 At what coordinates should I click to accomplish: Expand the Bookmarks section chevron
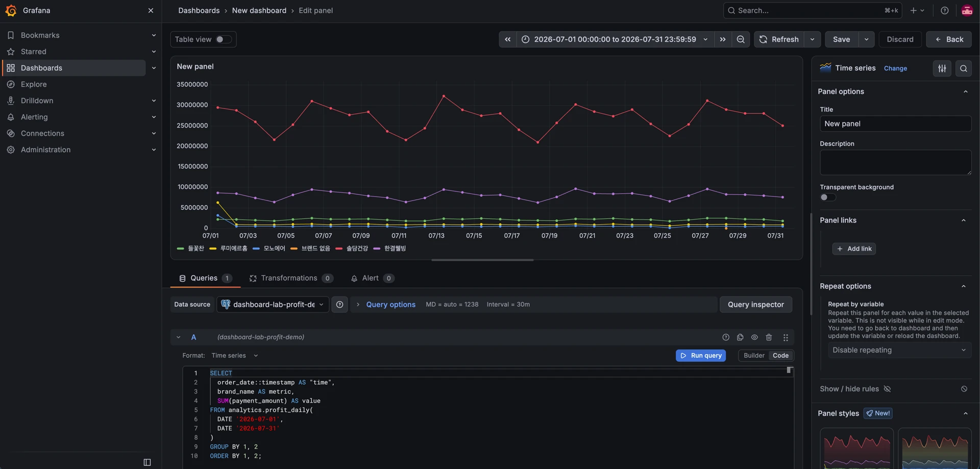pyautogui.click(x=154, y=35)
